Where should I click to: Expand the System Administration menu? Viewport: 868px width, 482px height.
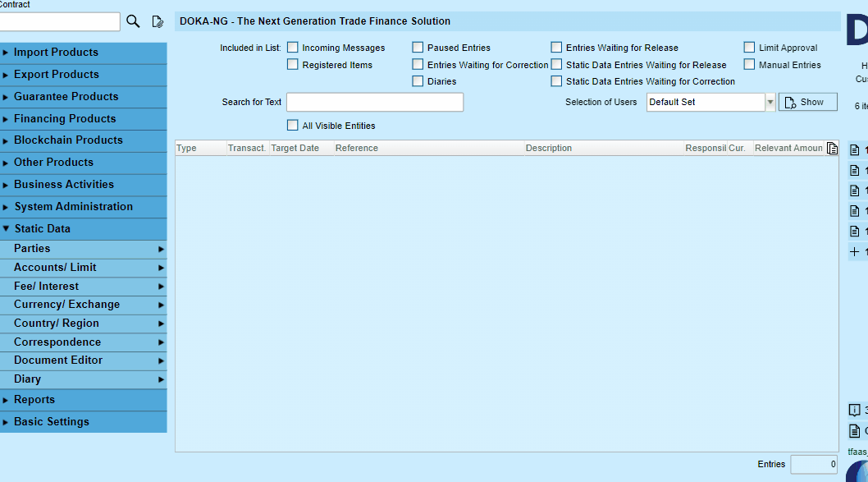[83, 207]
